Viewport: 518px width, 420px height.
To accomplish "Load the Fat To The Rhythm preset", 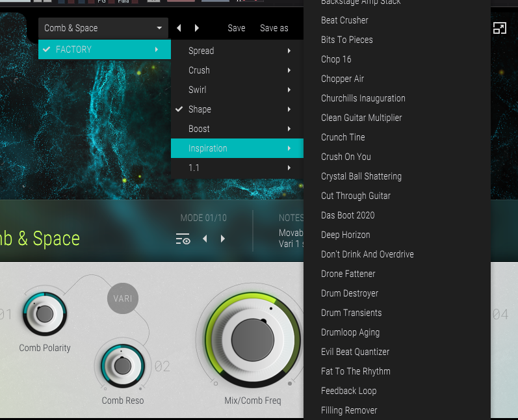I will [397, 371].
